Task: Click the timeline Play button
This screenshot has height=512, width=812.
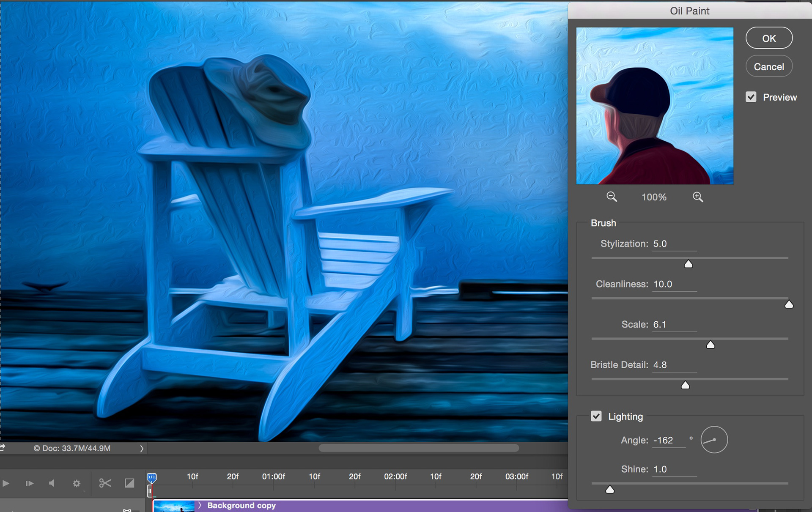Action: [6, 483]
